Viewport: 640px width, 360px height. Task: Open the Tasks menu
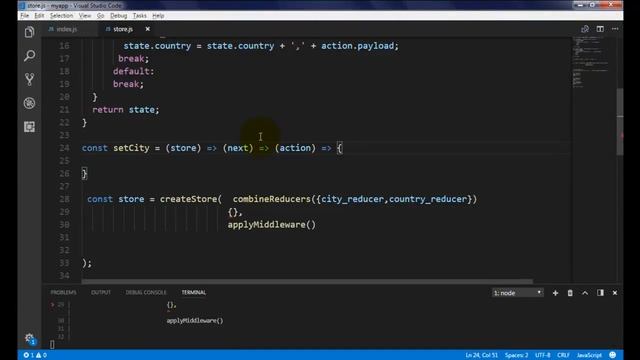click(140, 16)
